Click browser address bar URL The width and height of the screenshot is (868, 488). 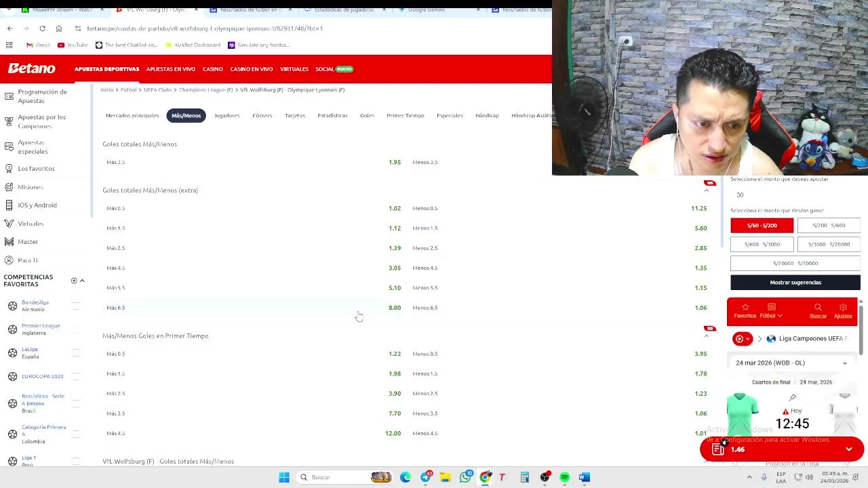tap(205, 28)
